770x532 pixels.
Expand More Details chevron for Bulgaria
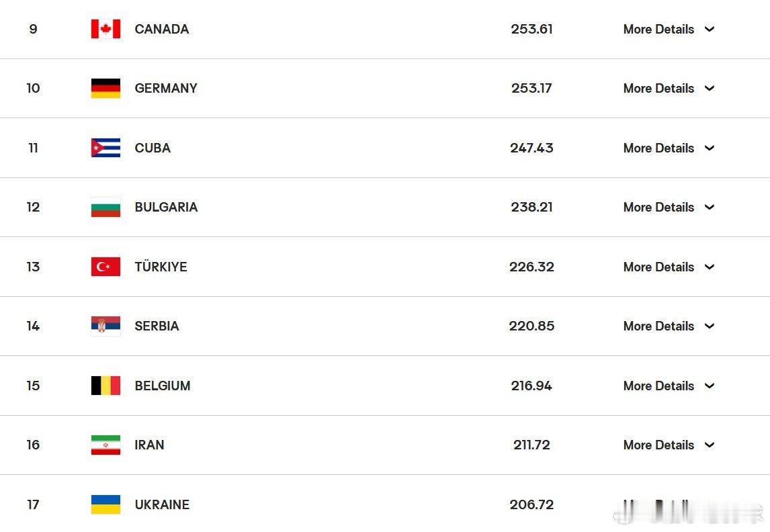click(709, 207)
